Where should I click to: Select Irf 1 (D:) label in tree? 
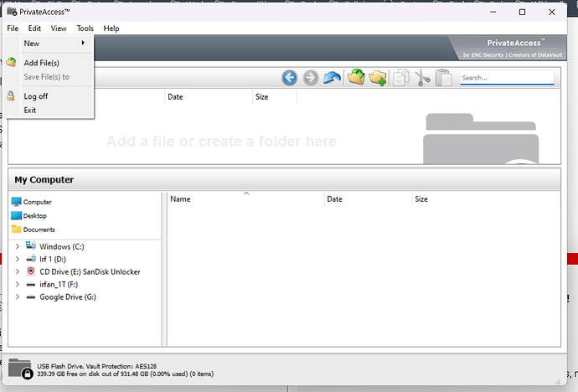pos(53,259)
